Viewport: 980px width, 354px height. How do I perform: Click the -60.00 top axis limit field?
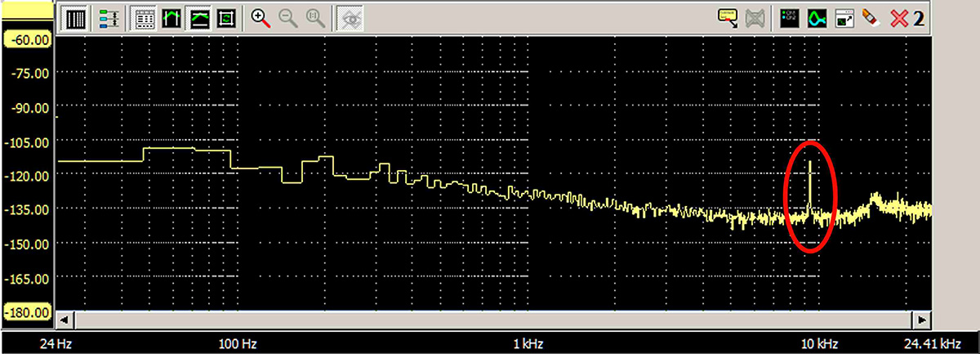[27, 38]
